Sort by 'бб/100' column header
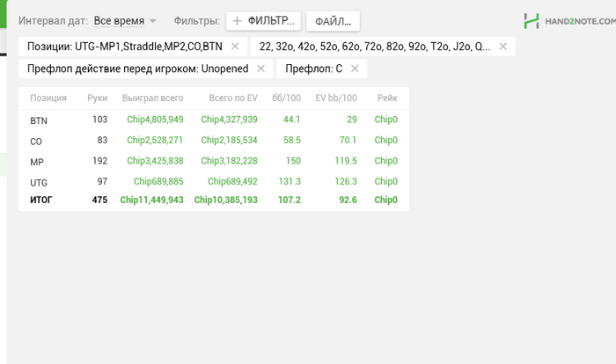The image size is (616, 364). [x=286, y=98]
